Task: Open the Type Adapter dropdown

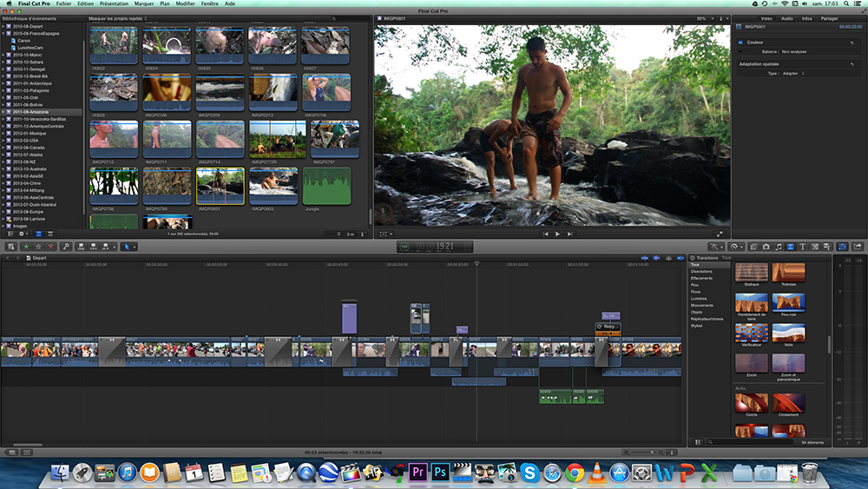Action: tap(790, 73)
